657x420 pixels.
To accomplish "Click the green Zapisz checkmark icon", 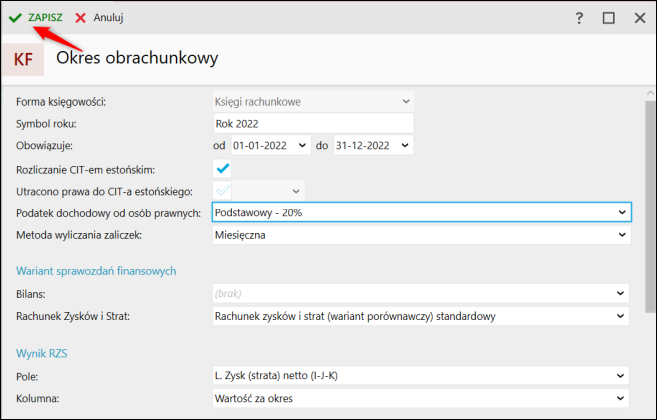I will (15, 18).
